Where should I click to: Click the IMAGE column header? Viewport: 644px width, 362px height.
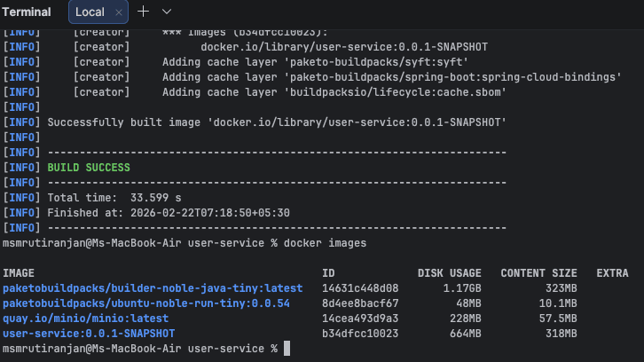pyautogui.click(x=19, y=272)
